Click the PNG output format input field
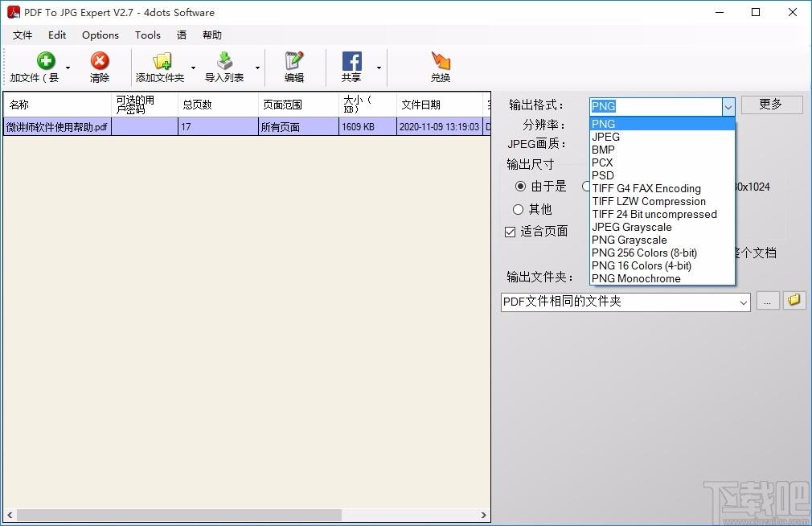 coord(655,107)
